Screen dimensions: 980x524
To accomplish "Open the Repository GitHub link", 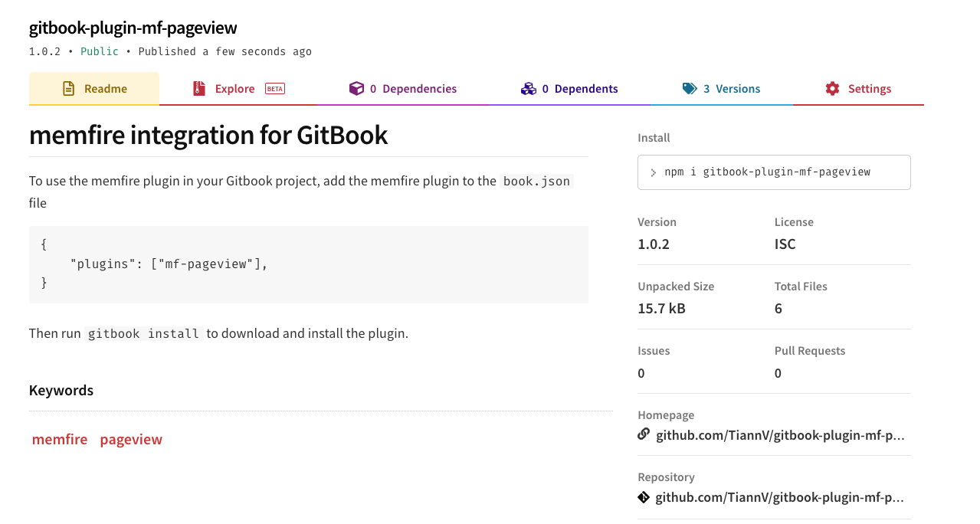I will click(779, 498).
